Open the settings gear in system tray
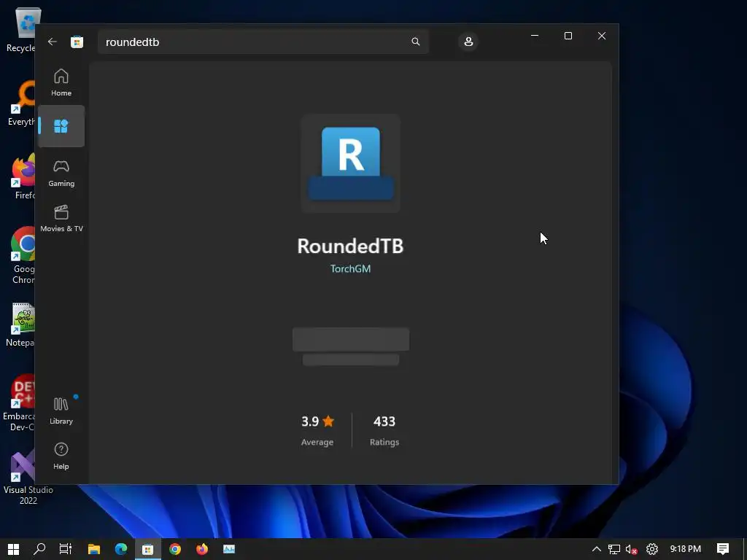 [x=651, y=549]
